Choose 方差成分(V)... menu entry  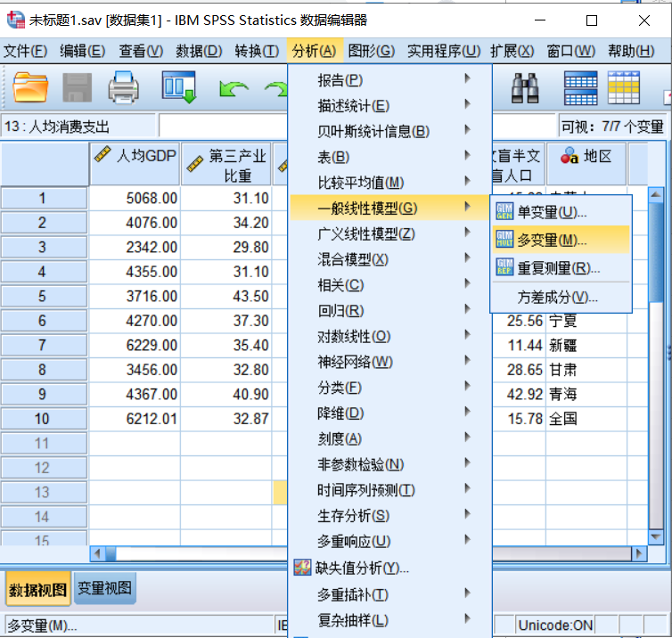click(x=561, y=297)
